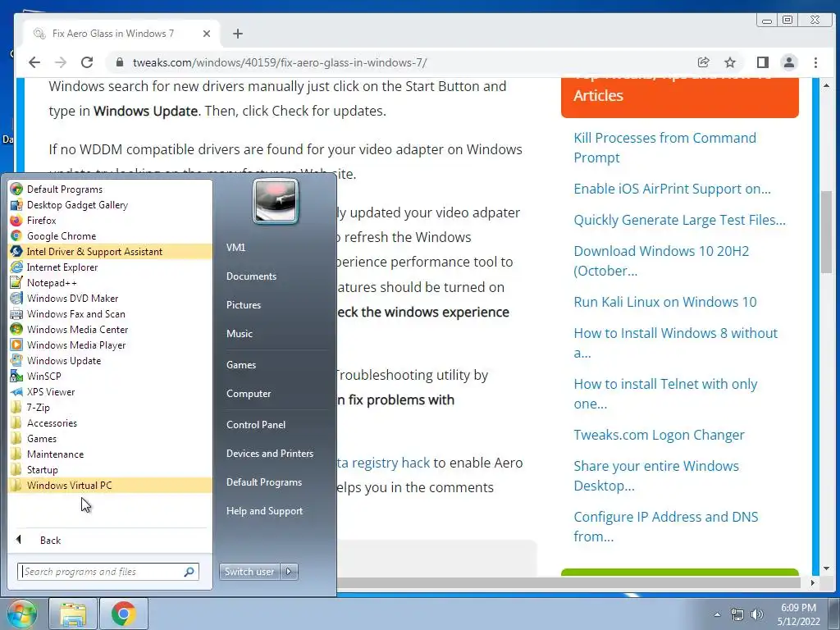Open XPS Viewer

tap(111, 391)
